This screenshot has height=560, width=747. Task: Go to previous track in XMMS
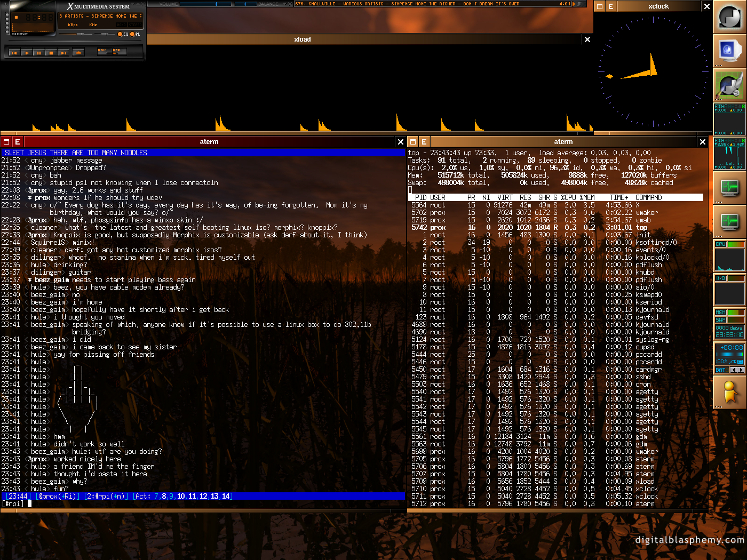14,53
